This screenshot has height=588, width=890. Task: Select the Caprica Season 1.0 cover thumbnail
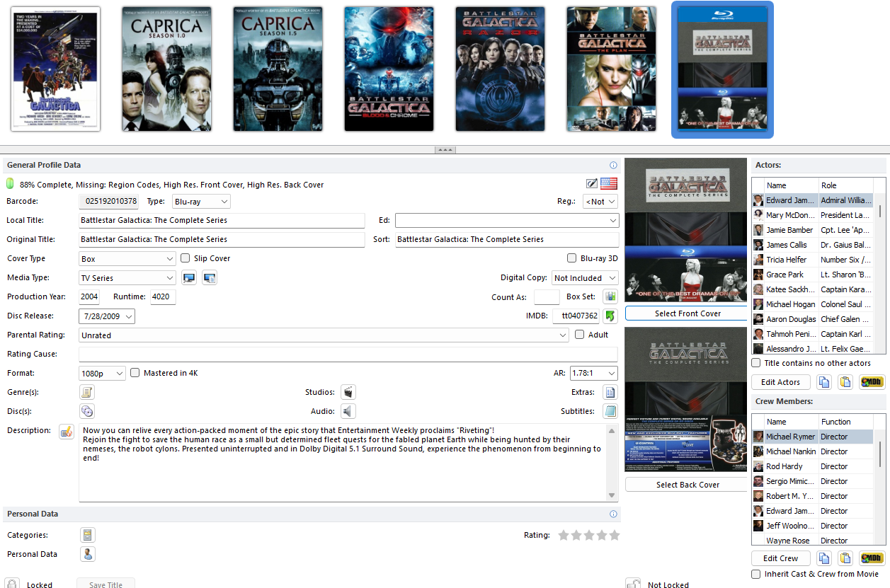pos(167,69)
